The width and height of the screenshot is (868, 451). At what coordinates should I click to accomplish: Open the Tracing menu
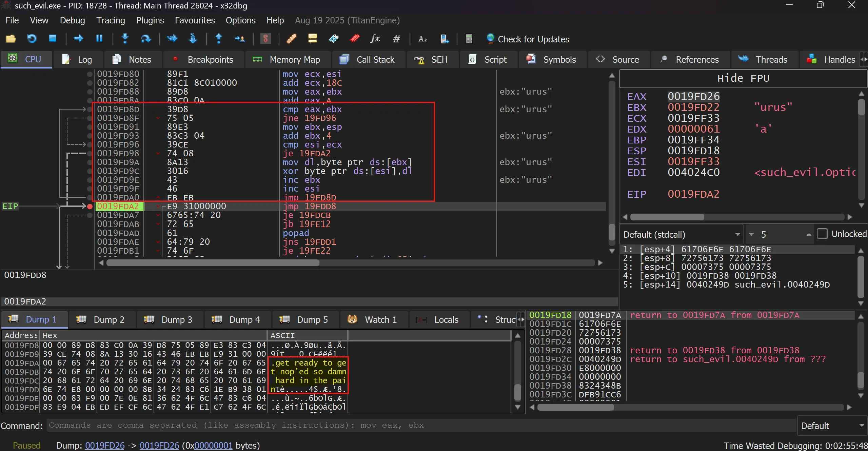111,20
